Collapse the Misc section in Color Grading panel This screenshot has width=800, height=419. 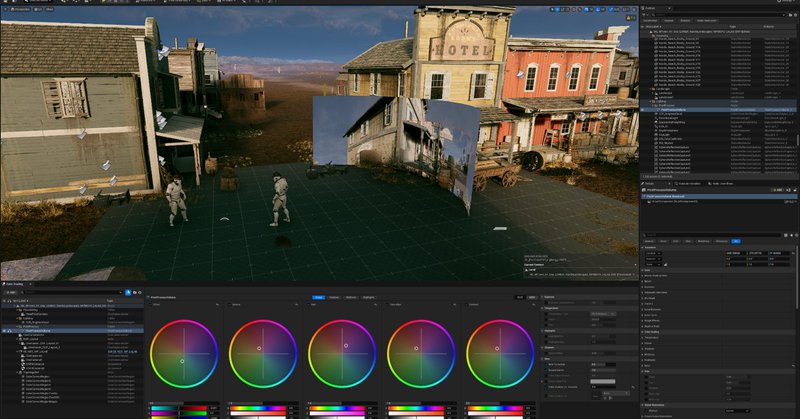542,359
